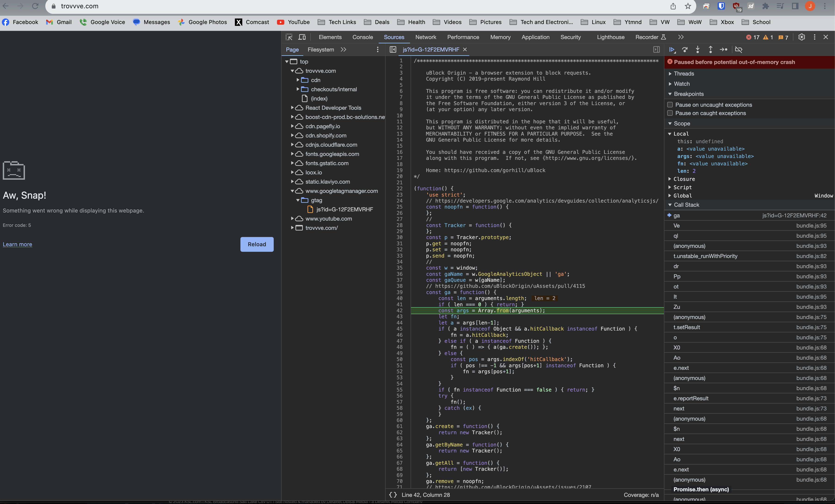
Task: Toggle the device toolbar emulation icon
Action: coord(302,37)
